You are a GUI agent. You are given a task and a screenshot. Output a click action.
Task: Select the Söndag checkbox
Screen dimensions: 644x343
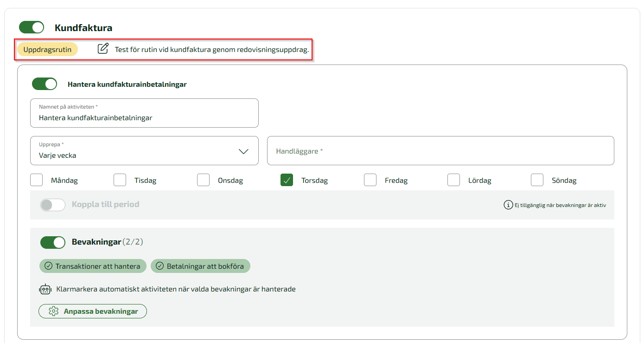[x=537, y=180]
